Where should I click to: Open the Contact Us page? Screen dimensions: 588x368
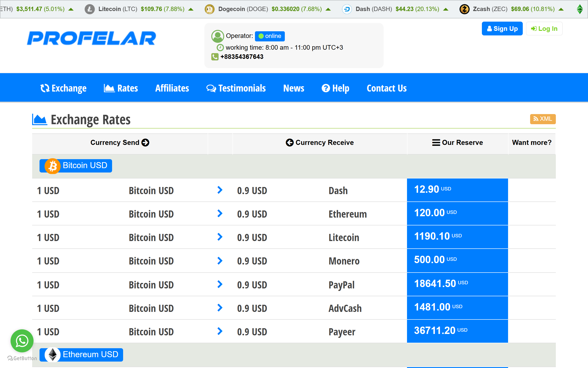tap(387, 88)
